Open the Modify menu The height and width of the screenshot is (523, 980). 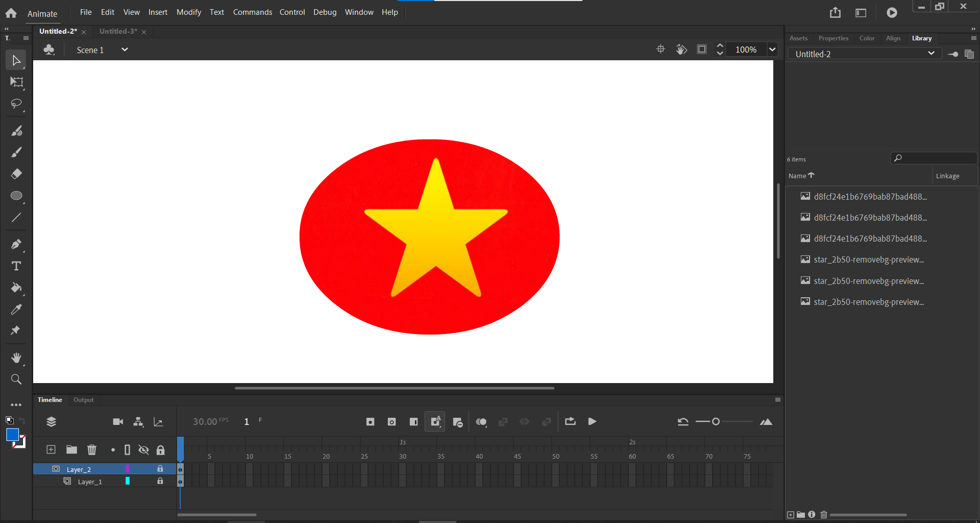click(188, 12)
